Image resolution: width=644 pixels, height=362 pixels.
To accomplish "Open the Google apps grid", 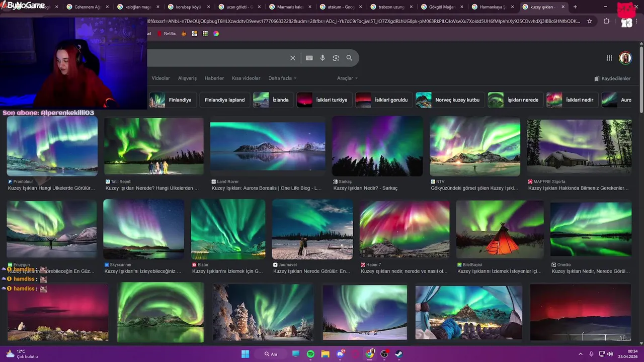I will point(609,58).
